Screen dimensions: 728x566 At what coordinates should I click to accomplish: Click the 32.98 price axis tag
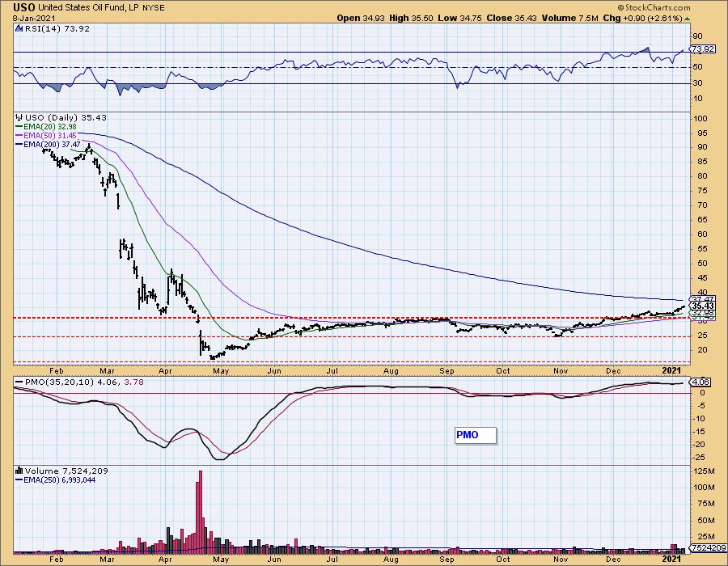[x=703, y=314]
